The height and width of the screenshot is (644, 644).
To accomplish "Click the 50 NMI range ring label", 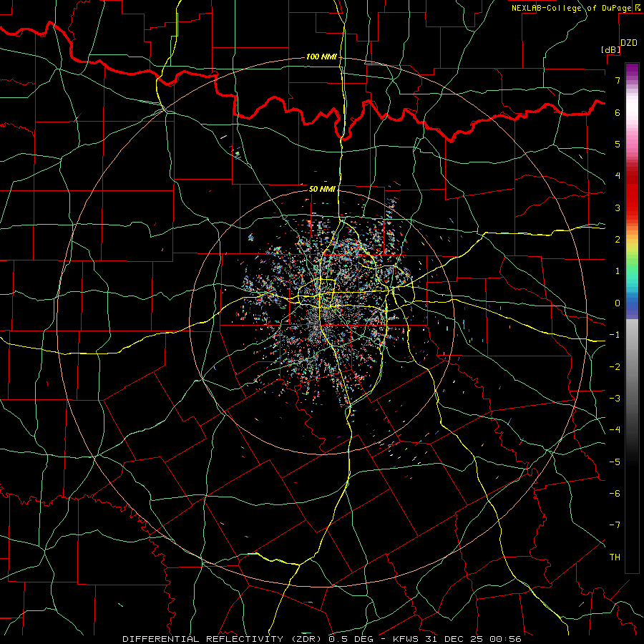I will [x=322, y=190].
